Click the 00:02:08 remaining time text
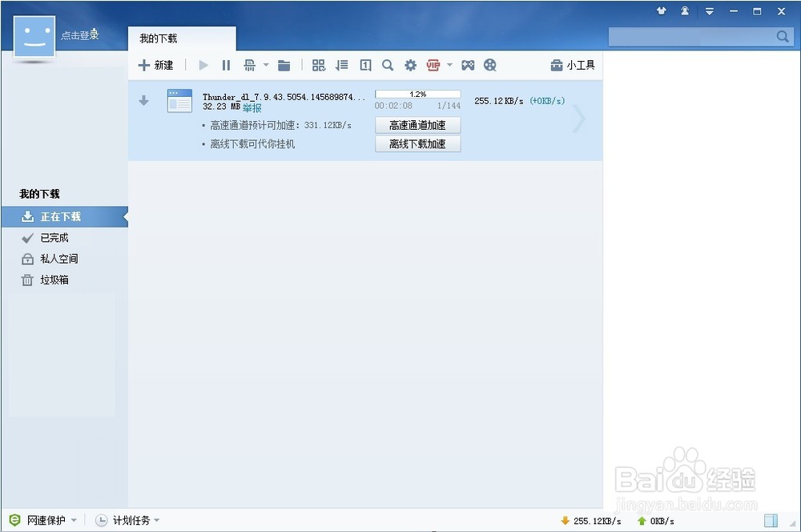Image resolution: width=801 pixels, height=532 pixels. (393, 106)
